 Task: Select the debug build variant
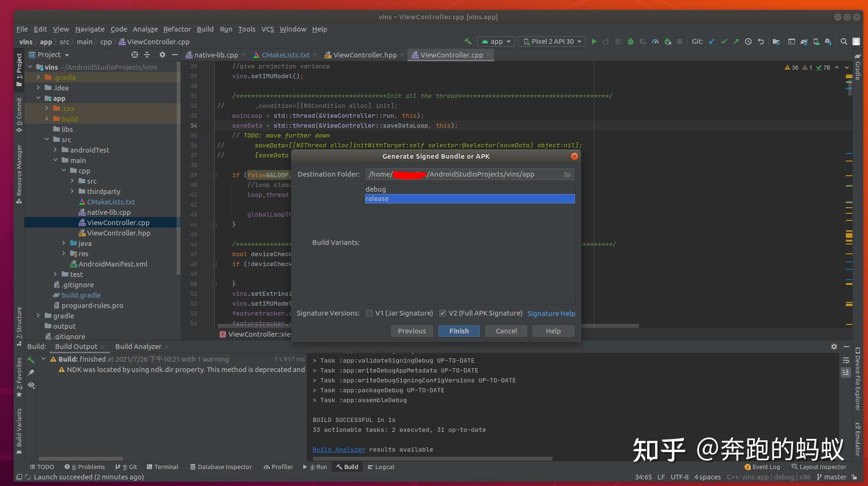pyautogui.click(x=470, y=189)
